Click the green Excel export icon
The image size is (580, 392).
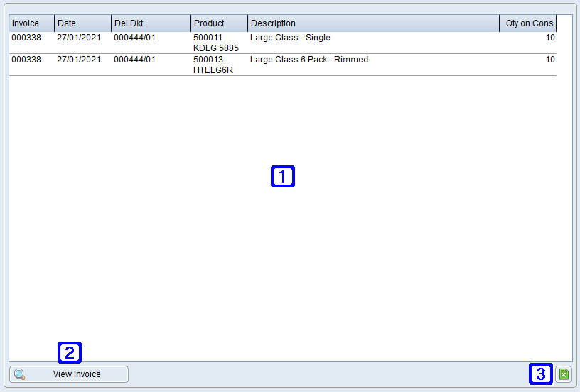(564, 374)
